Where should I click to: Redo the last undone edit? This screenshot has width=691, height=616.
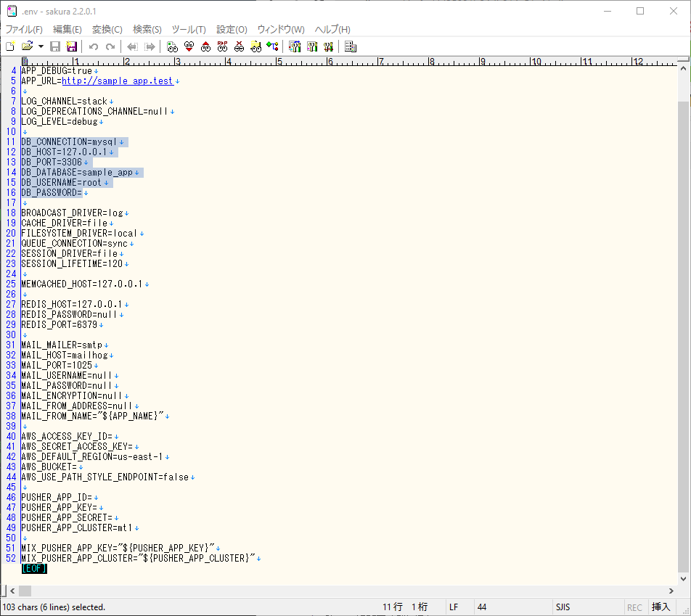pyautogui.click(x=110, y=46)
